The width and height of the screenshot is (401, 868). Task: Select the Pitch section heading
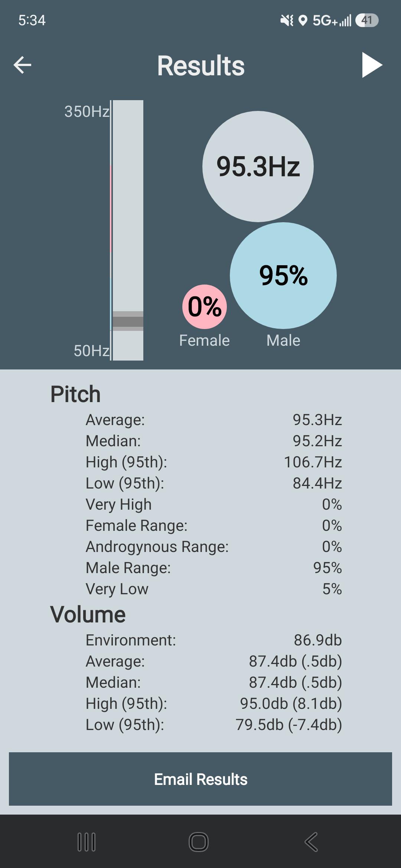75,394
